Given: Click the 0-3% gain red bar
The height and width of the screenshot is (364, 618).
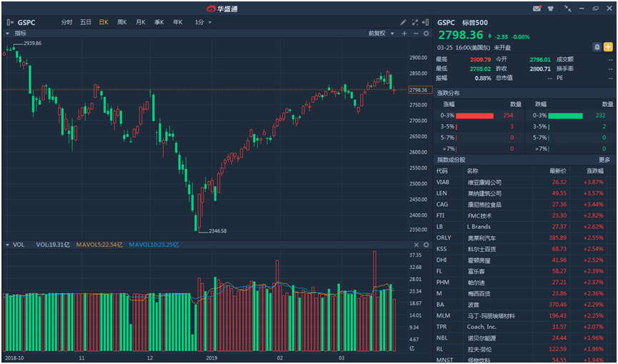Looking at the screenshot, I should 474,116.
